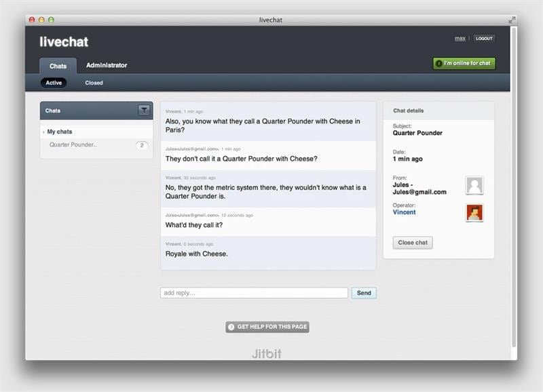Open the max user profile link

click(x=460, y=39)
